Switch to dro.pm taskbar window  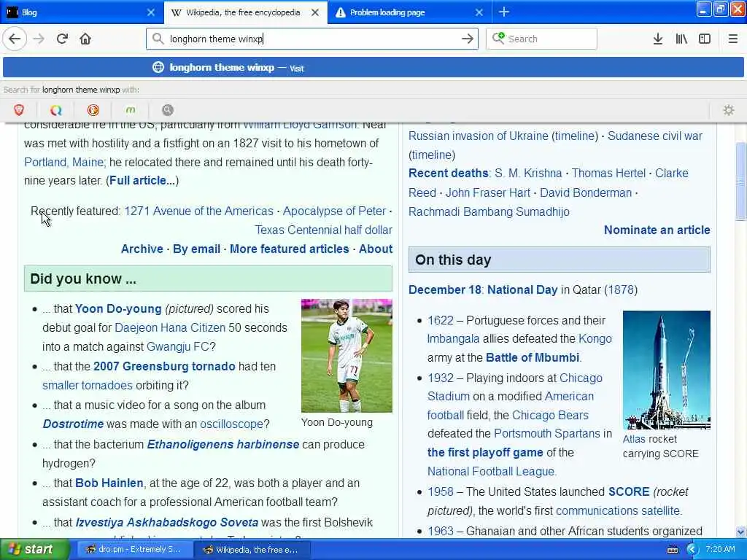[x=133, y=550]
